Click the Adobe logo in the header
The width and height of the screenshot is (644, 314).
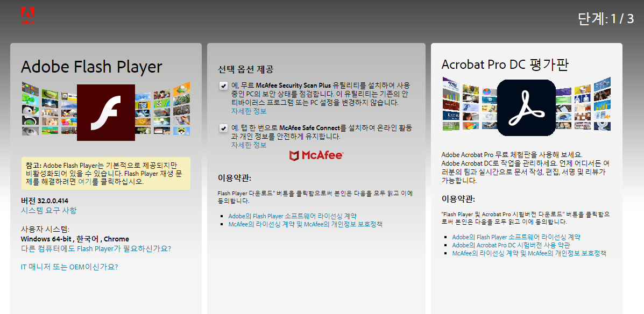click(x=27, y=16)
